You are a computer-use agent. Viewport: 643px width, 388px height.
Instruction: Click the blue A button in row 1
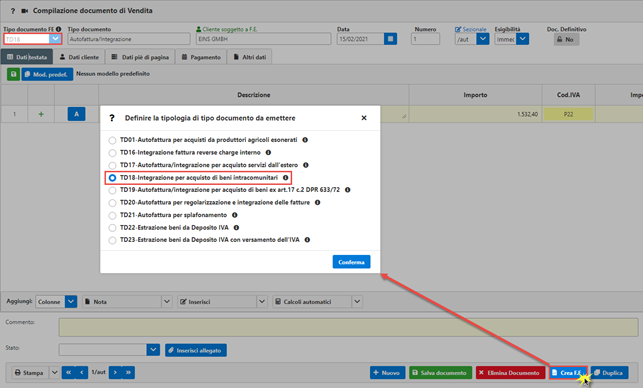[76, 114]
